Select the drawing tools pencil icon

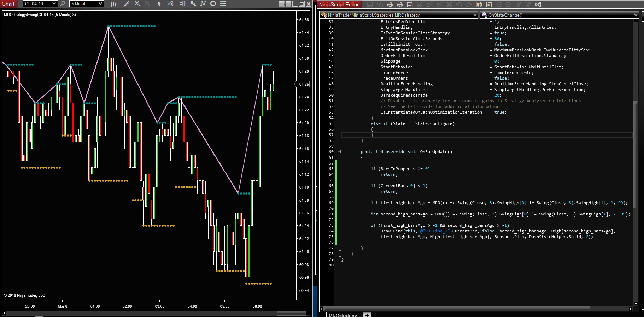pos(126,4)
